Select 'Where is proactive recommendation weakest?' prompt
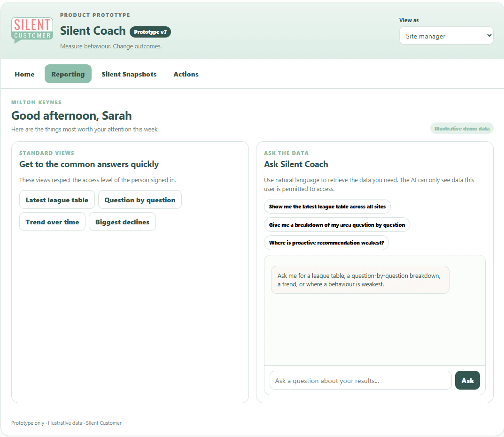 pyautogui.click(x=326, y=243)
